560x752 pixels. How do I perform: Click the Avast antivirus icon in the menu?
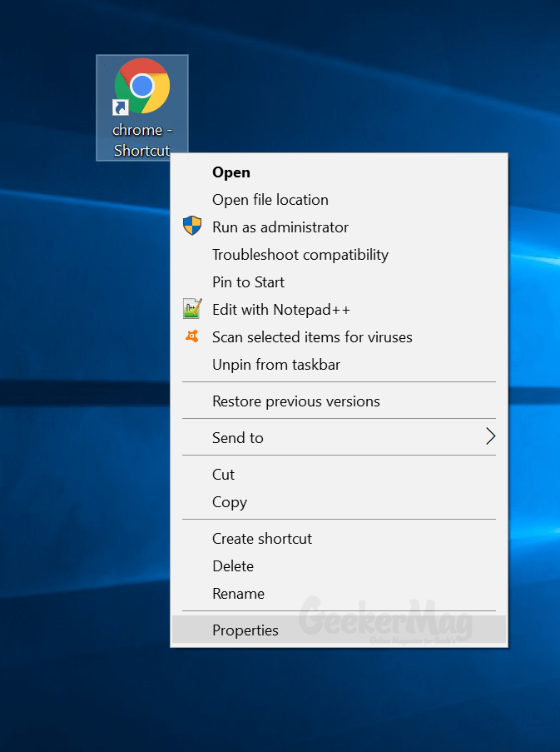[x=192, y=336]
